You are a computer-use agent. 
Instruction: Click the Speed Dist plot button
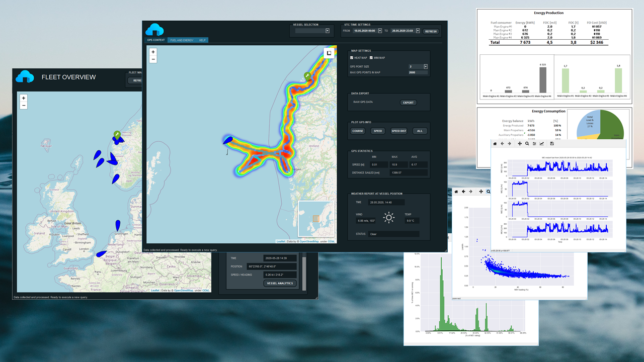coord(399,131)
